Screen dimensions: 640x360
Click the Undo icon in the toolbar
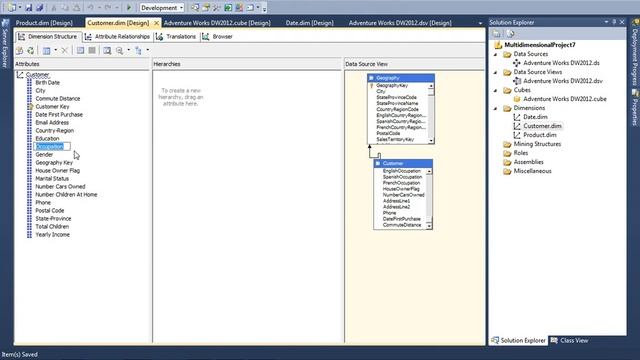click(x=90, y=7)
